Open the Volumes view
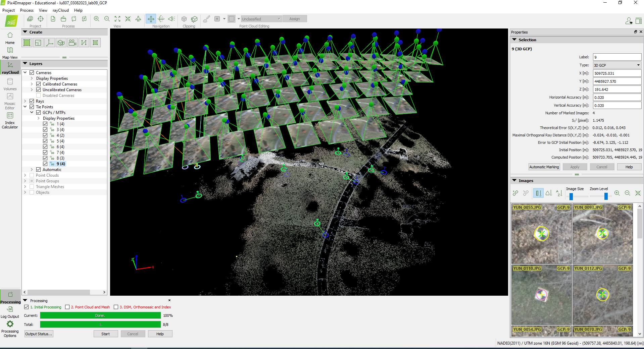The width and height of the screenshot is (644, 349). pyautogui.click(x=10, y=84)
